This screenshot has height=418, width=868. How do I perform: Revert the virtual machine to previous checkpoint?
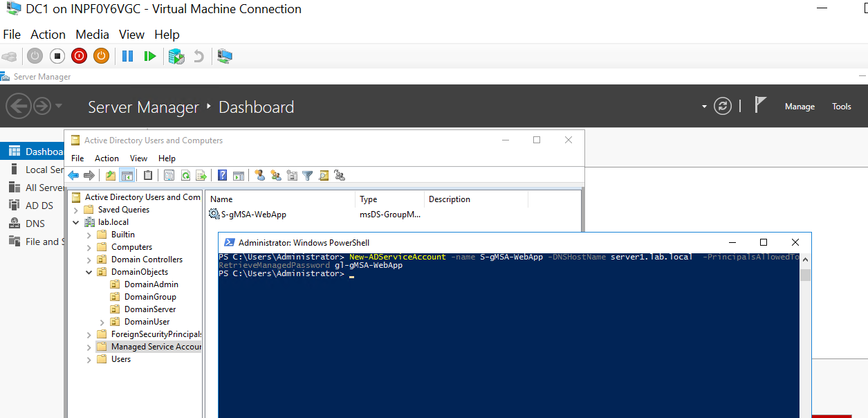tap(201, 56)
